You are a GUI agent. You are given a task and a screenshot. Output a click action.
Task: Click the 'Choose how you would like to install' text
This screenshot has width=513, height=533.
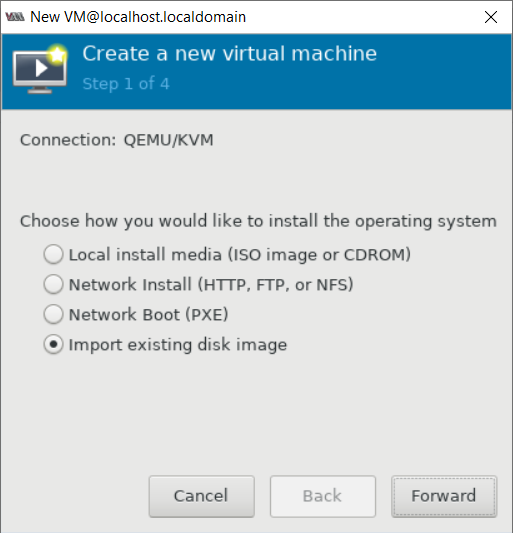258,221
